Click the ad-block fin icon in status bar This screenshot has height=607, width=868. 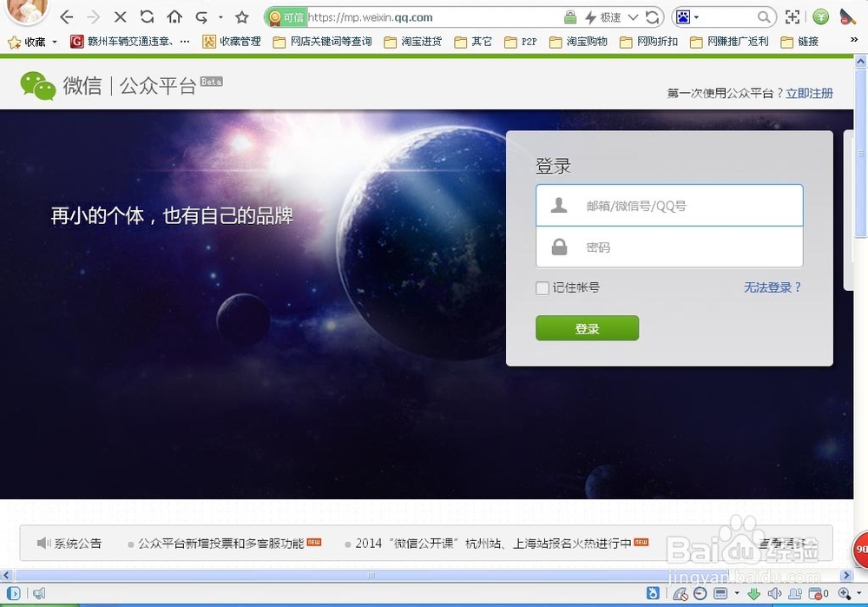tap(681, 594)
